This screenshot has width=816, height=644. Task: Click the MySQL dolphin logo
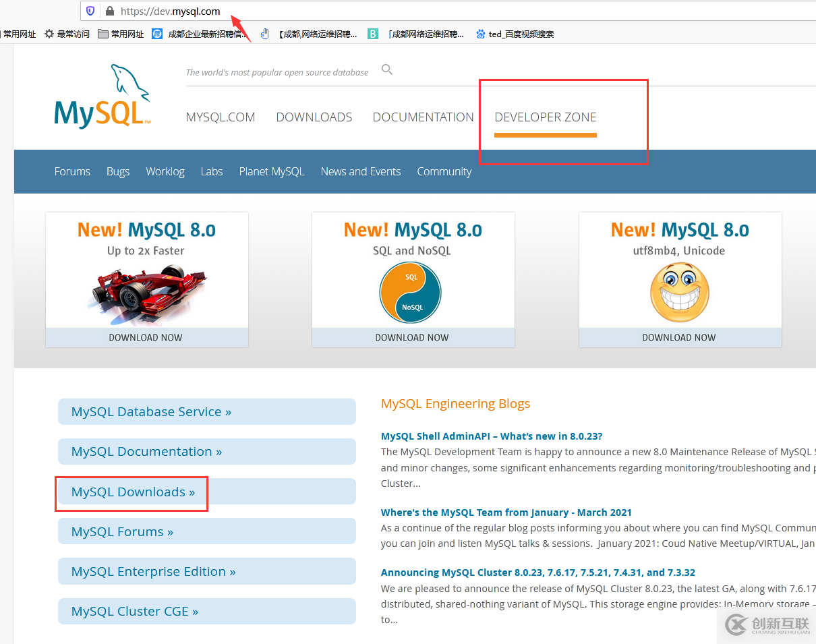pos(102,95)
